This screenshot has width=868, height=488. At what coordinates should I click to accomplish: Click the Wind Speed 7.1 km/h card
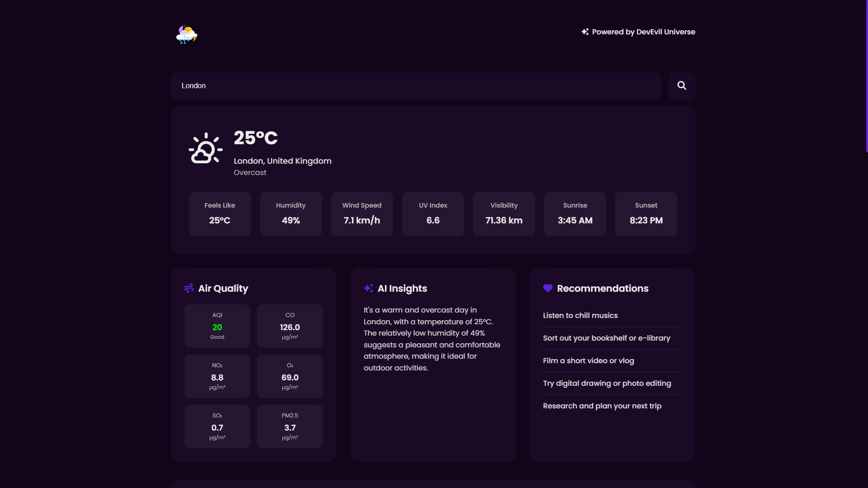pos(362,214)
